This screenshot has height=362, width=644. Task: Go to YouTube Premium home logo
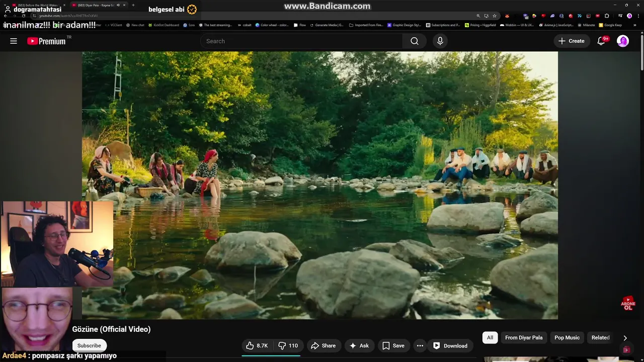coord(46,41)
